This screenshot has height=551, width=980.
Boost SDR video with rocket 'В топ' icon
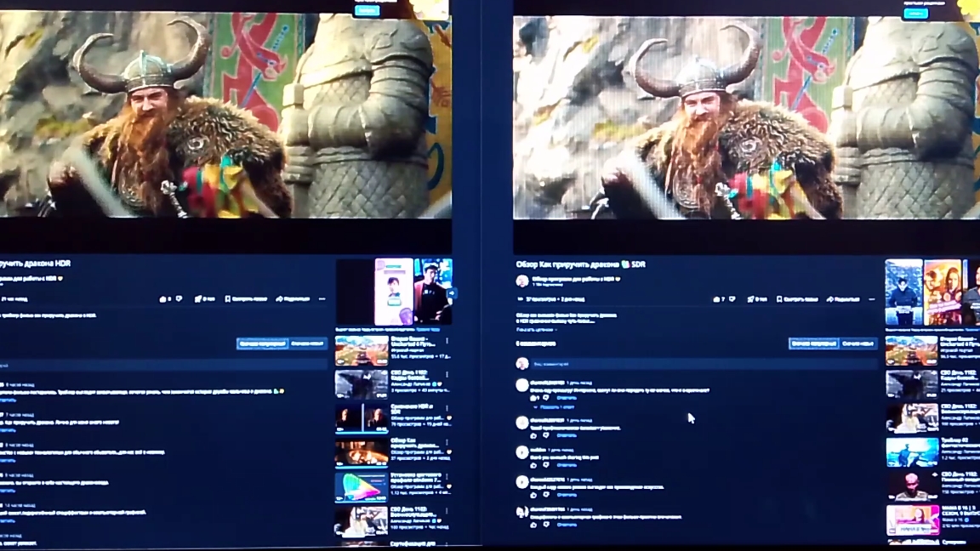(x=757, y=299)
